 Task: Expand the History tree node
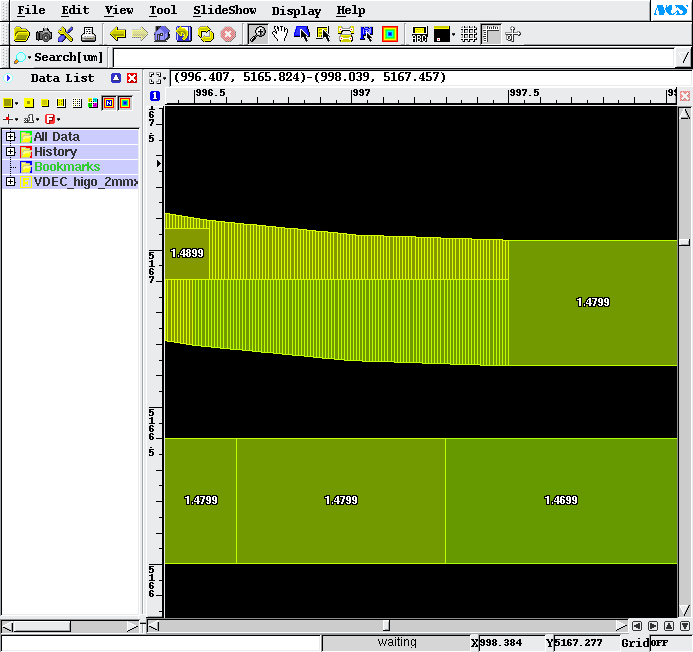point(10,152)
